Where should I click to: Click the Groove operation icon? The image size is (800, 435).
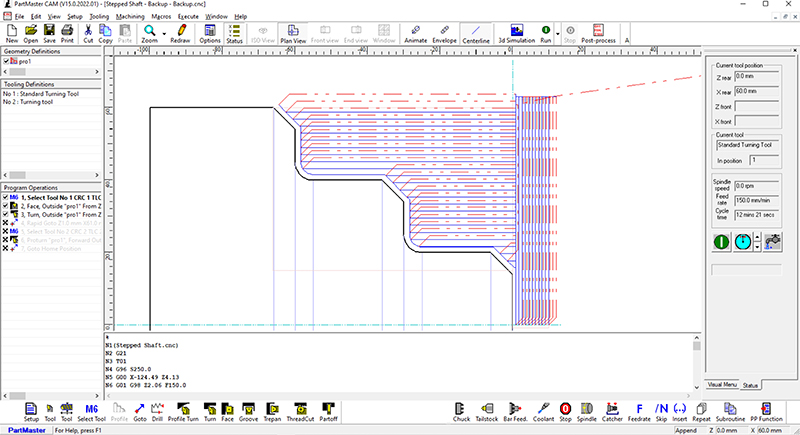point(250,411)
